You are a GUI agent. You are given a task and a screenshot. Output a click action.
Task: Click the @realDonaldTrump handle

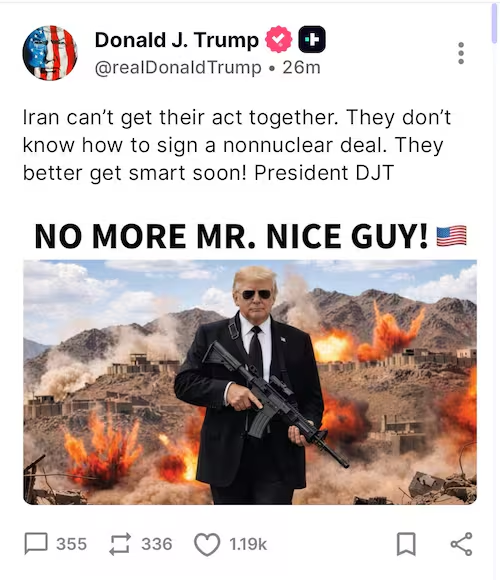tap(178, 68)
